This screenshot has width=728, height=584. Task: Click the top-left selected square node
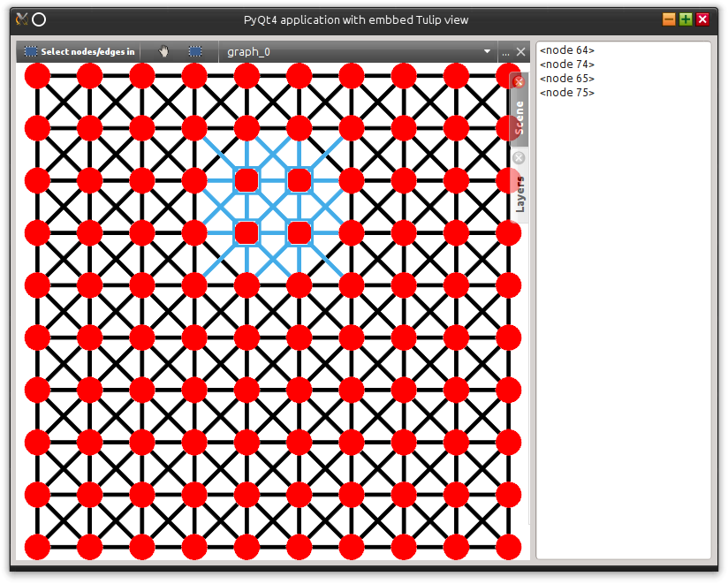point(246,180)
